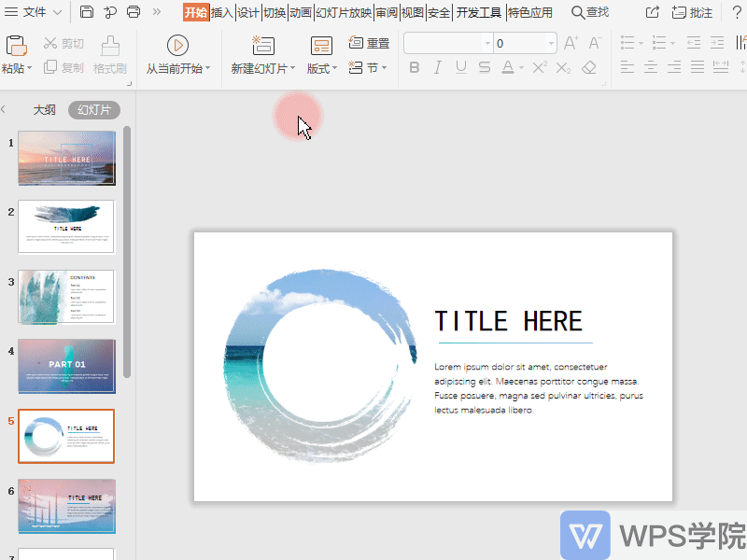The height and width of the screenshot is (560, 747).
Task: Toggle italic formatting
Action: (436, 66)
